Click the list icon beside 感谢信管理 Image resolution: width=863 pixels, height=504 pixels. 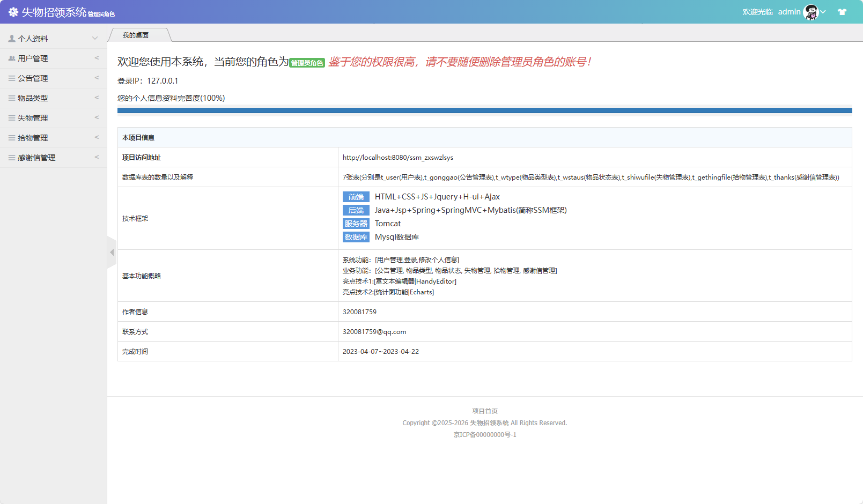tap(12, 158)
